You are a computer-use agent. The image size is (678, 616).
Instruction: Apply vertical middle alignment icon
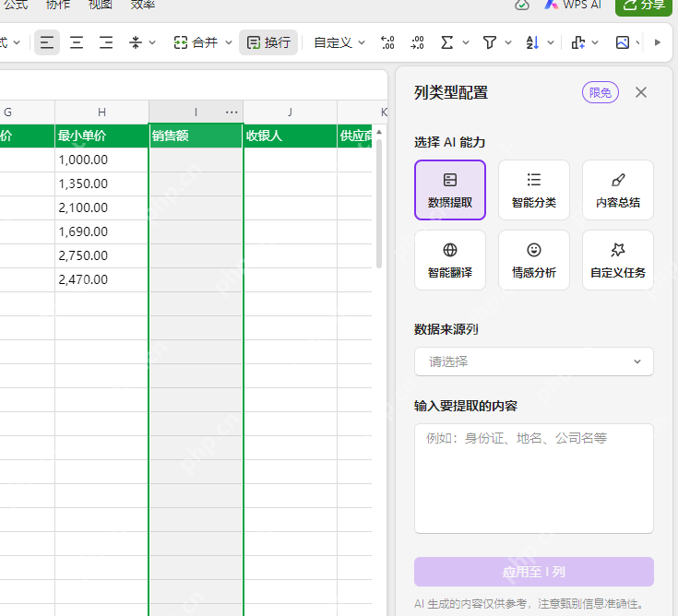click(136, 42)
